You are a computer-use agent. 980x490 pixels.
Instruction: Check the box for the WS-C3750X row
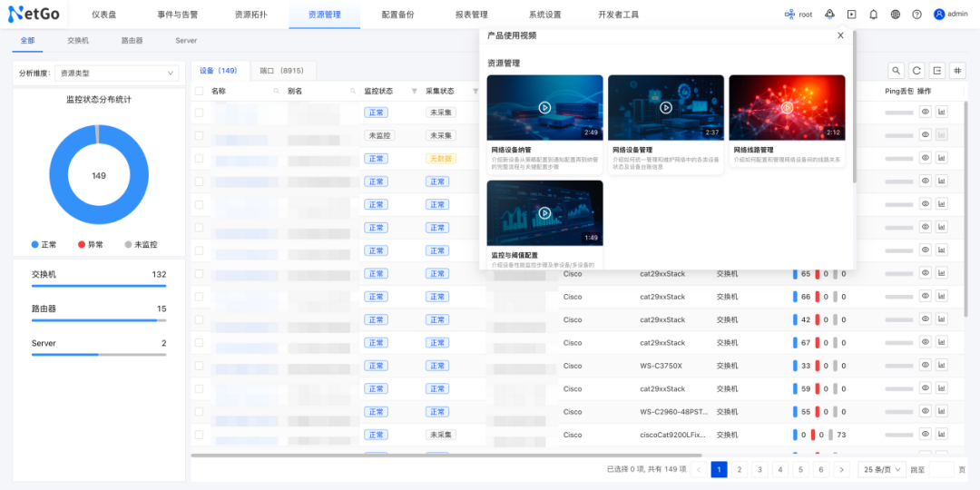click(199, 366)
